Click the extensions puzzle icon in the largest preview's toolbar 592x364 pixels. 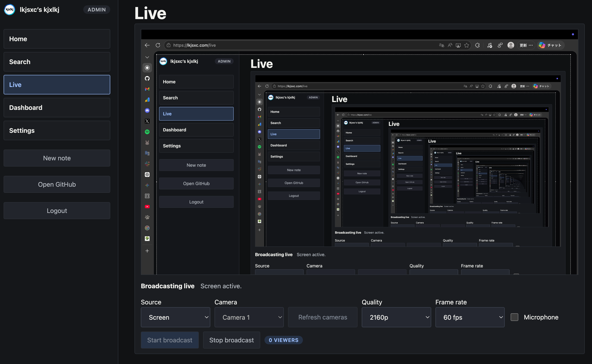click(477, 45)
